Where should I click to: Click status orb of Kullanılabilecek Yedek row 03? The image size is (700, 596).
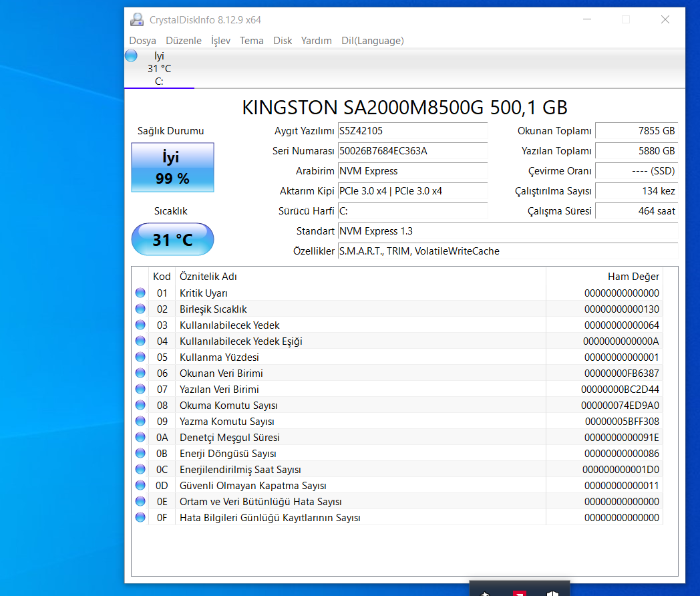point(140,325)
